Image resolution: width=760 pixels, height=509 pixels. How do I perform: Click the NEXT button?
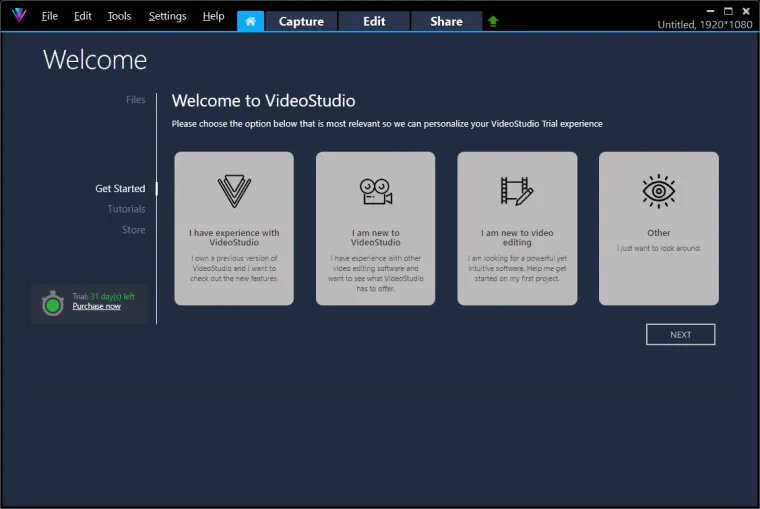[680, 334]
